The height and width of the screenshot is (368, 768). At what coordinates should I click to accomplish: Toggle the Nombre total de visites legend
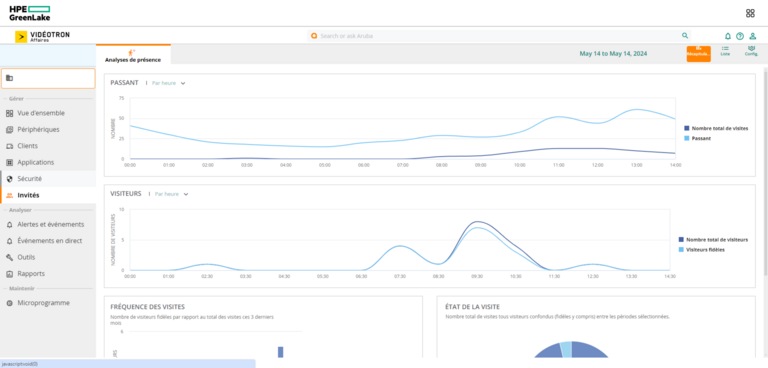716,128
